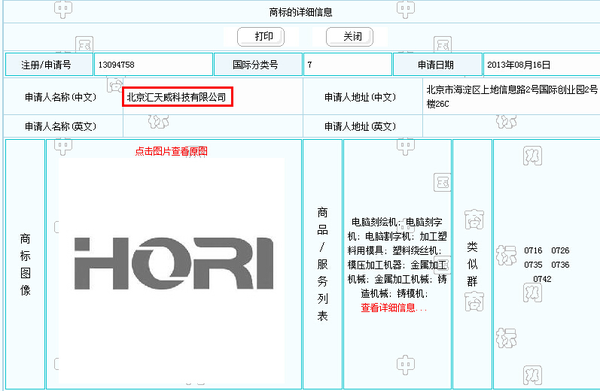Click the 申请日期 header cell
Viewport: 600px width, 391px height.
pos(437,65)
